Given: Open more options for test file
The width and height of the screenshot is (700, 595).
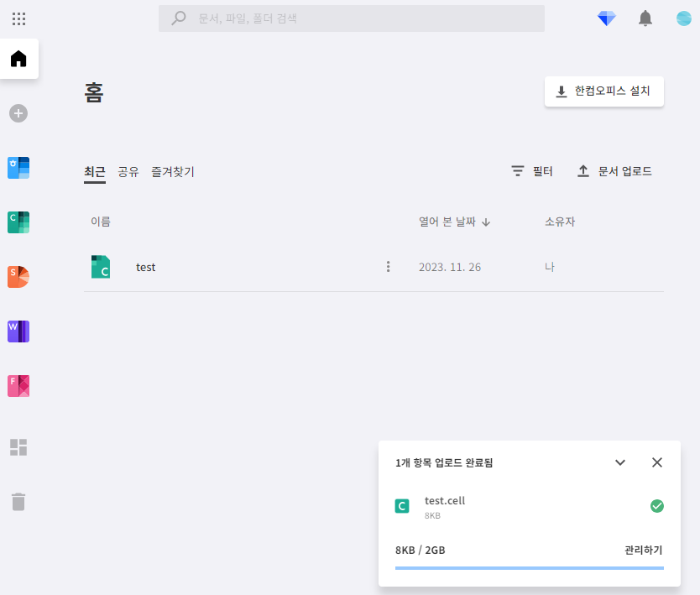Looking at the screenshot, I should coord(388,267).
